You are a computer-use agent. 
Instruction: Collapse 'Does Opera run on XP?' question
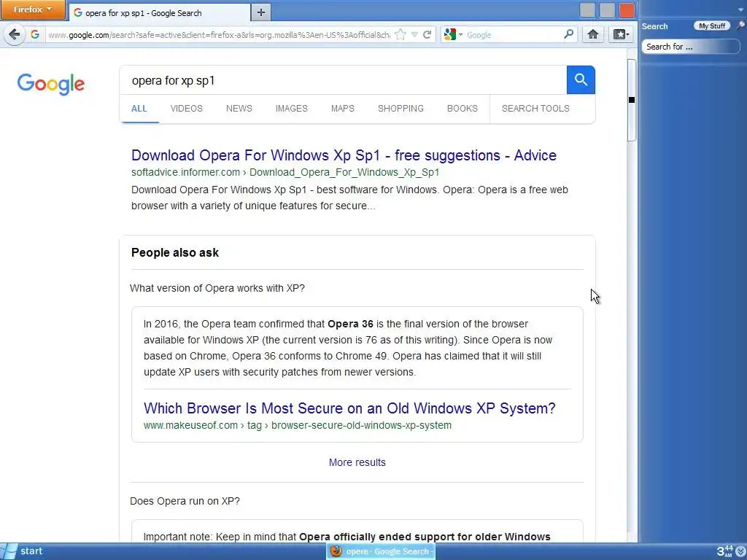tap(185, 501)
